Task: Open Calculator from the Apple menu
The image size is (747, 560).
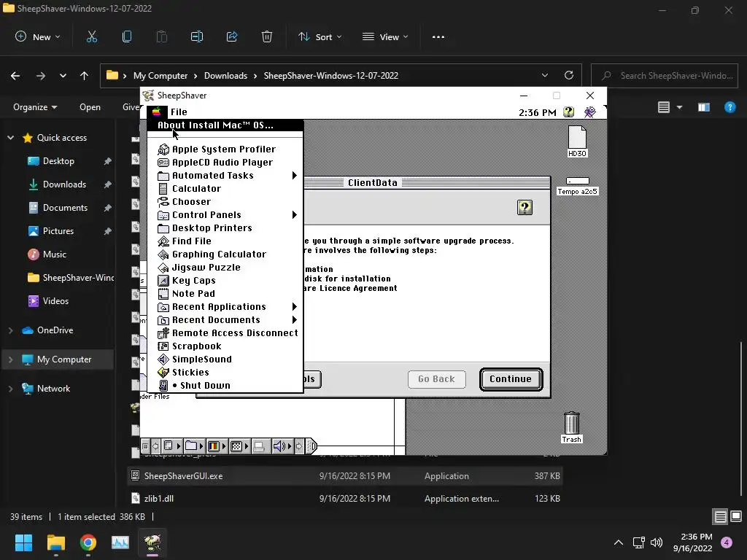Action: click(x=225, y=189)
